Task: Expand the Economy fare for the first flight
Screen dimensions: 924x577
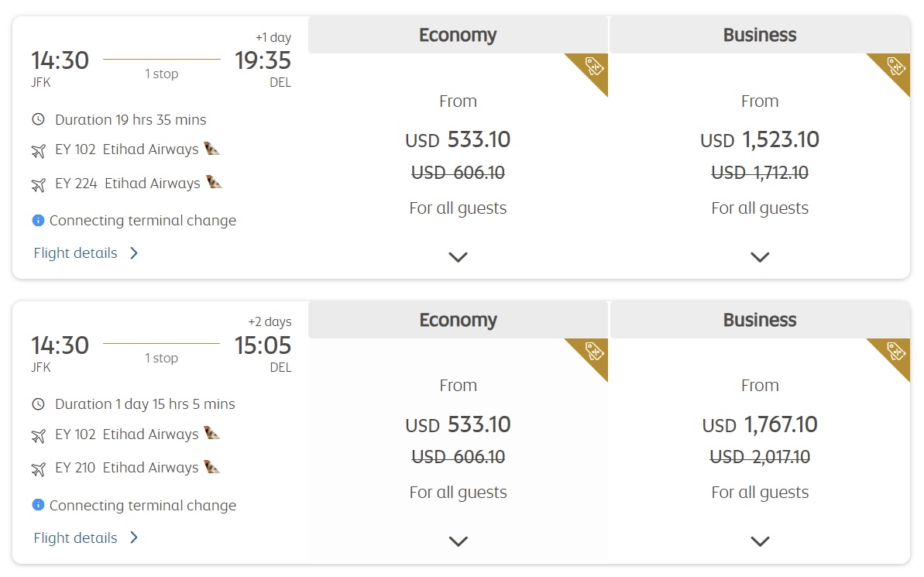Action: point(458,256)
